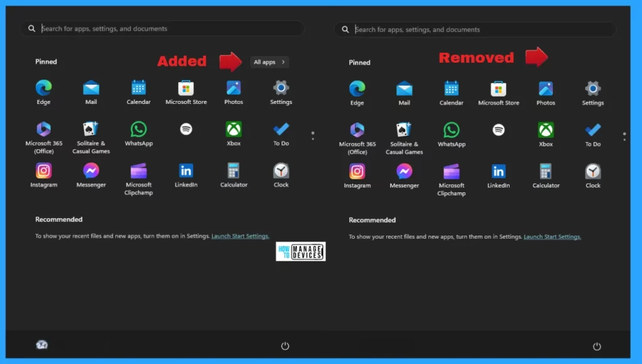Viewport: 642px width, 364px height.
Task: Open LinkedIn in the left Start menu
Action: click(186, 175)
